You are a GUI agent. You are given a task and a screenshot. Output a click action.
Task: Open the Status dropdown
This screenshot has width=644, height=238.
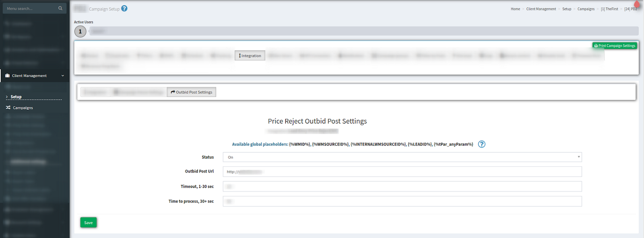pos(402,157)
